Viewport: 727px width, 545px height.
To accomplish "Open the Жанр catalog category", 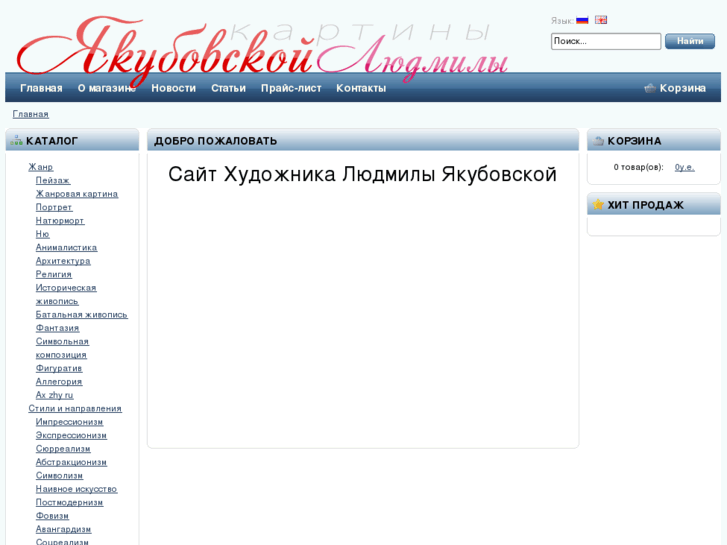I will click(x=41, y=167).
